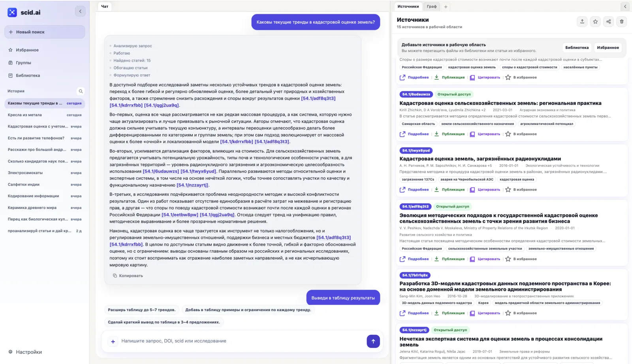632x364 pixels.
Task: Select the Источники tab
Action: 408,6
